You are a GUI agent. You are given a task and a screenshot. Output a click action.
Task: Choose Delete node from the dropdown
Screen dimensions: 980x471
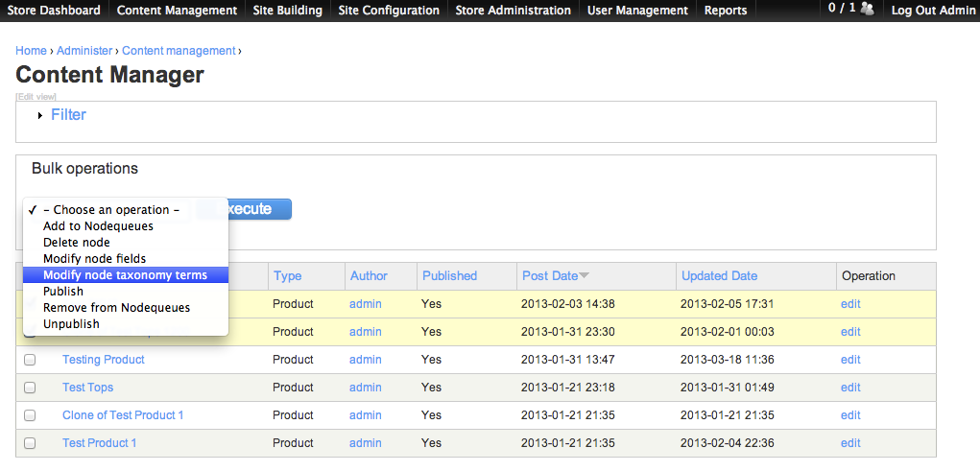point(126,243)
